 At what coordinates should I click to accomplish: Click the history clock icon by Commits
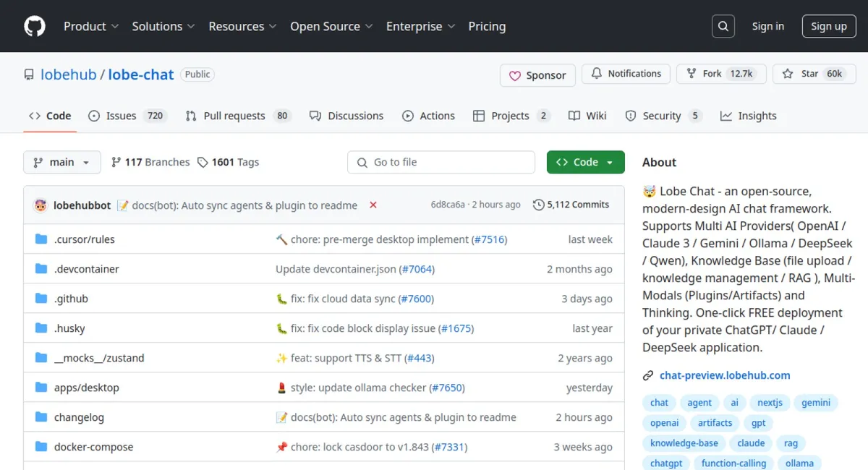coord(538,205)
